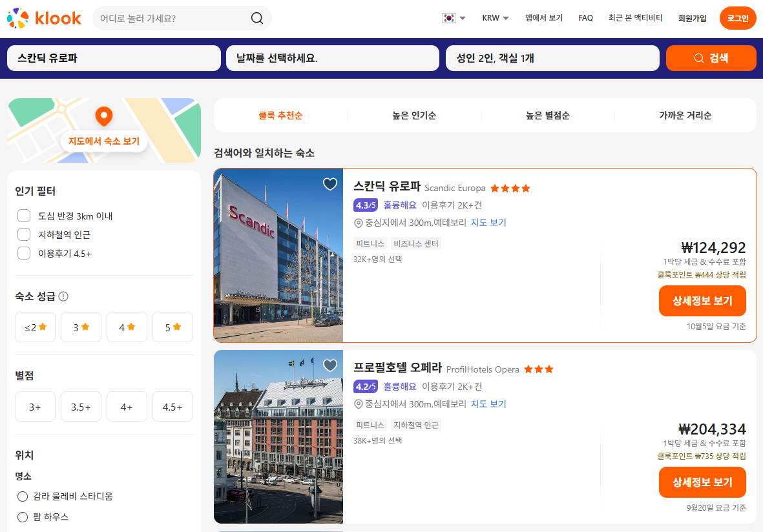Open 최근 본 액티비티 menu
763x532 pixels.
(x=635, y=18)
